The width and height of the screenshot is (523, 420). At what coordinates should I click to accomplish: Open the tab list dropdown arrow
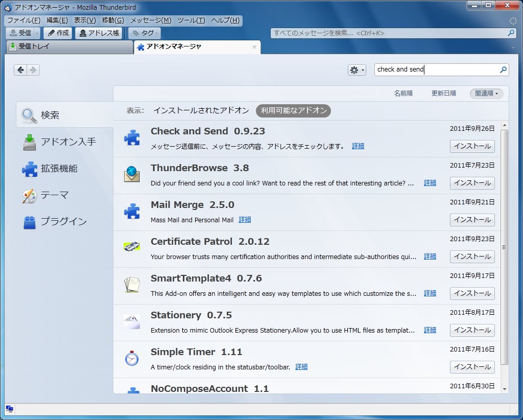(513, 48)
